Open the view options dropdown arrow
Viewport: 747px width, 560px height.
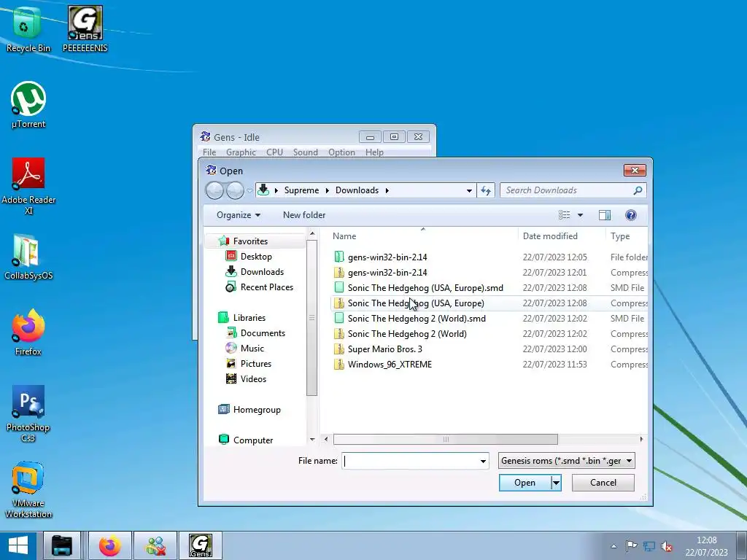coord(580,215)
